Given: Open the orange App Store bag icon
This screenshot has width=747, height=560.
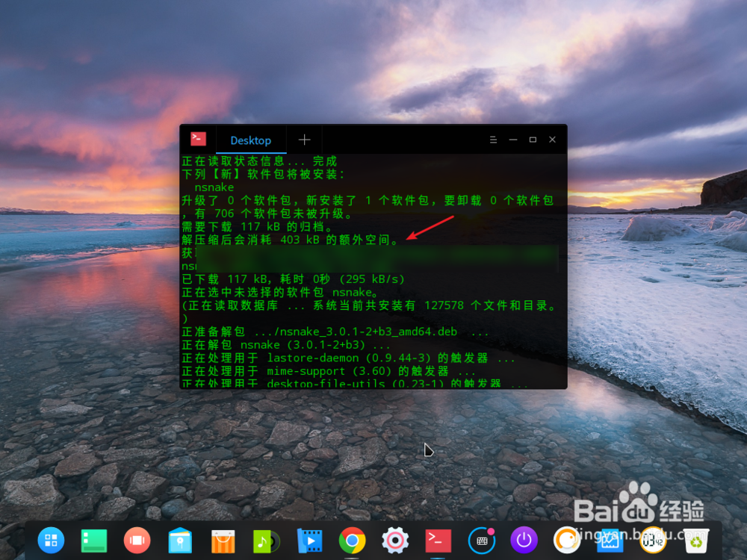Looking at the screenshot, I should tap(223, 541).
